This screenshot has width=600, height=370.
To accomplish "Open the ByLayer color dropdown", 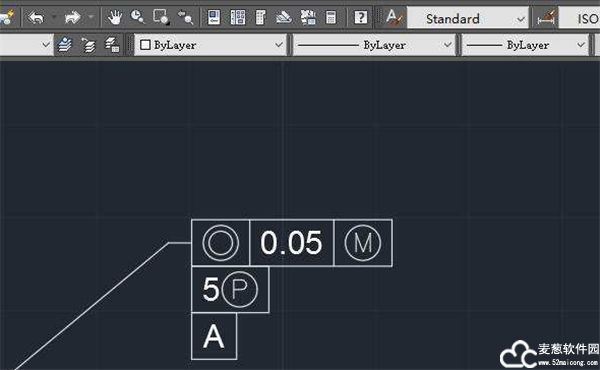I will [x=210, y=45].
